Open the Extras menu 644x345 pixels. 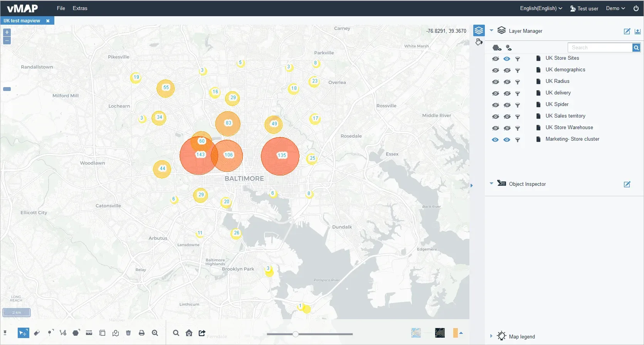pos(80,8)
